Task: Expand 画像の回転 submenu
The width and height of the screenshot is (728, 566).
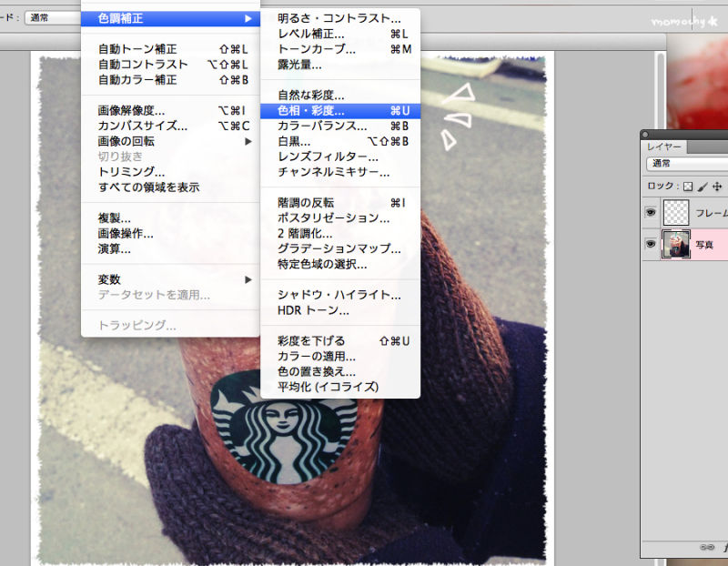Action: [170, 141]
